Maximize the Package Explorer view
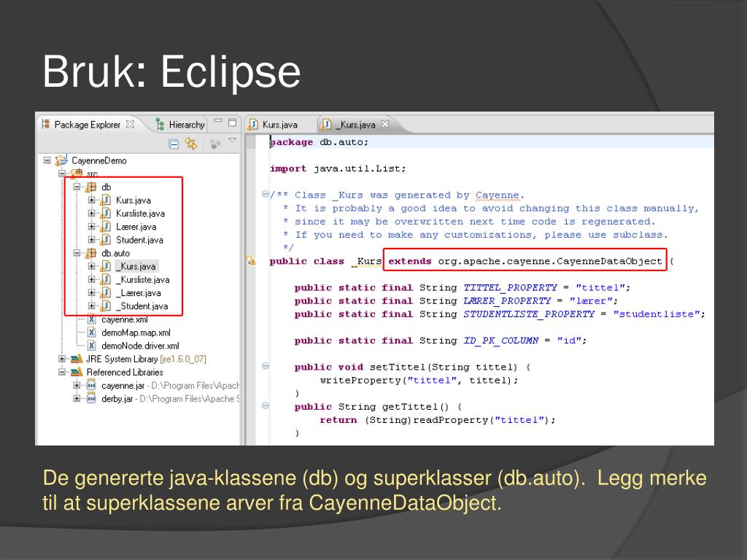The height and width of the screenshot is (560, 747). (232, 122)
